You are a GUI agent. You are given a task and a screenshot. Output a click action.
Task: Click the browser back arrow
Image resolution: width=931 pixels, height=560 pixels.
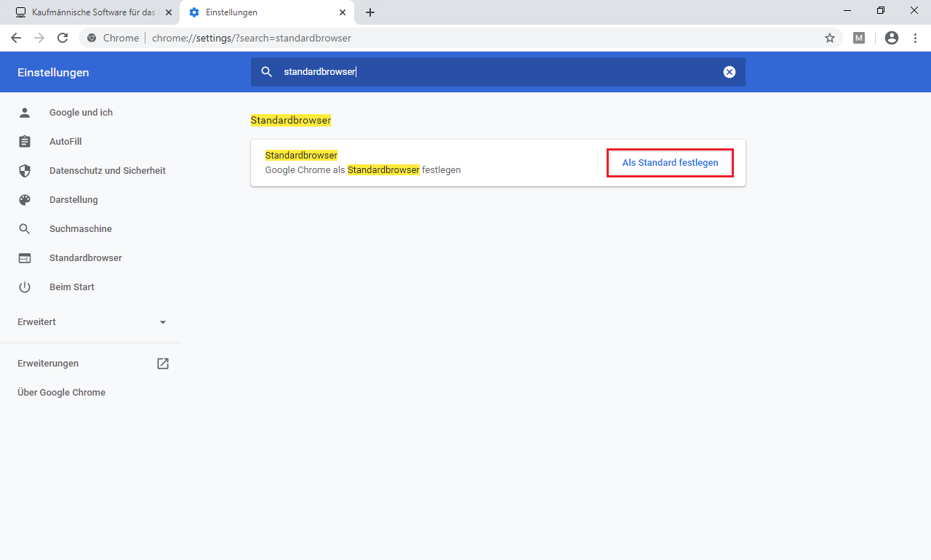coord(16,38)
